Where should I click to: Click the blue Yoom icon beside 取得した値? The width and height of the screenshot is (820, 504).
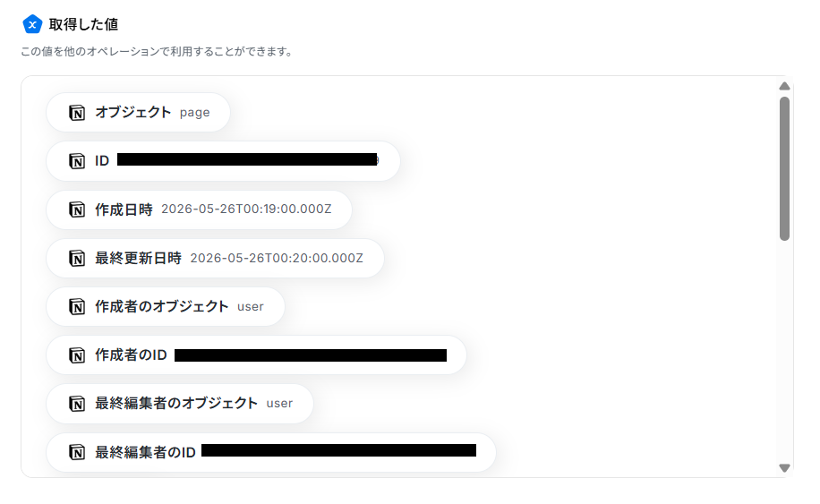coord(32,24)
